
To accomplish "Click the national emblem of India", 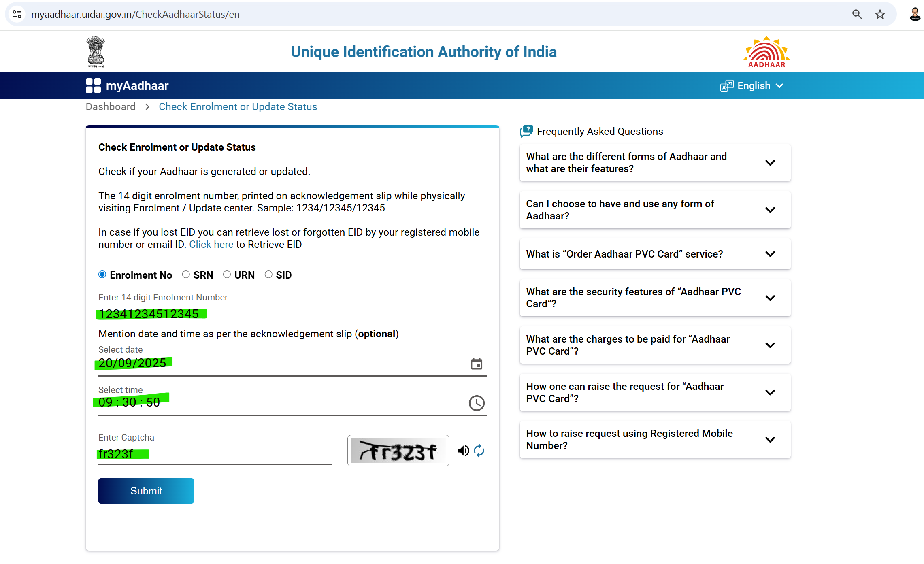I will [96, 51].
